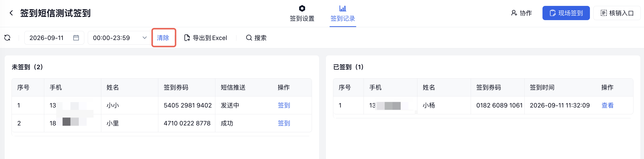This screenshot has height=159, width=644.
Task: Switch to 签到记录 tab
Action: [x=342, y=14]
